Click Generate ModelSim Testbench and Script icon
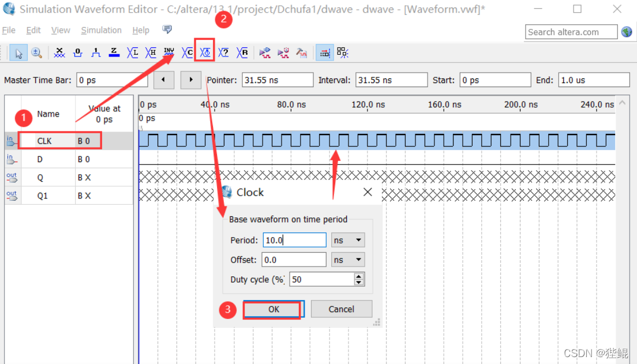The image size is (637, 364). pyautogui.click(x=301, y=52)
